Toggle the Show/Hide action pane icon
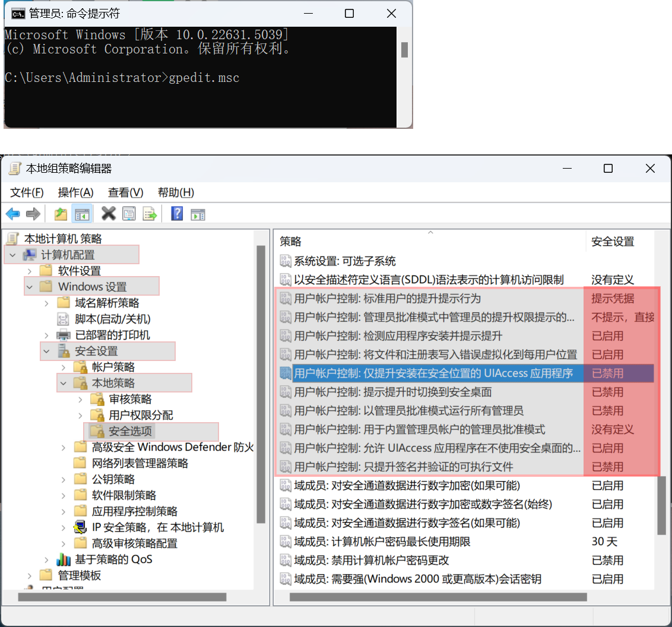672x627 pixels. [x=198, y=214]
